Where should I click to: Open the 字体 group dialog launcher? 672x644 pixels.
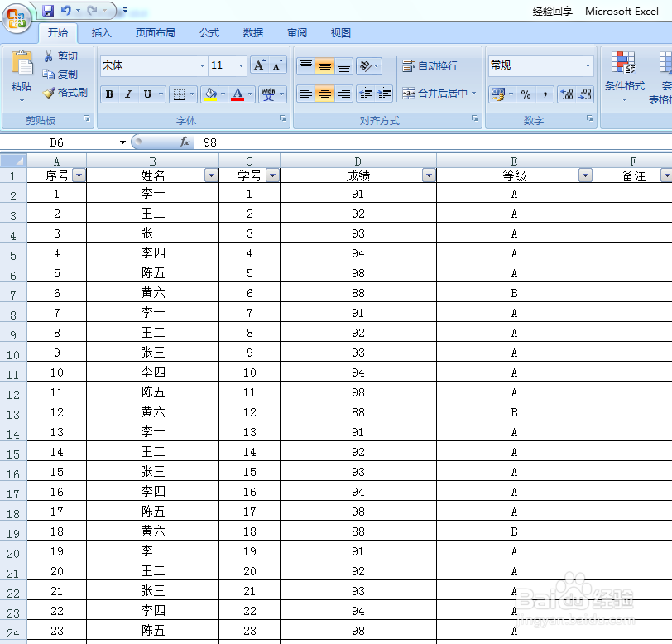tap(283, 118)
